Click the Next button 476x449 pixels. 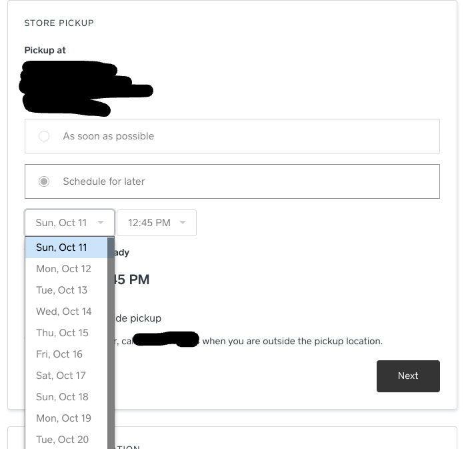[408, 376]
